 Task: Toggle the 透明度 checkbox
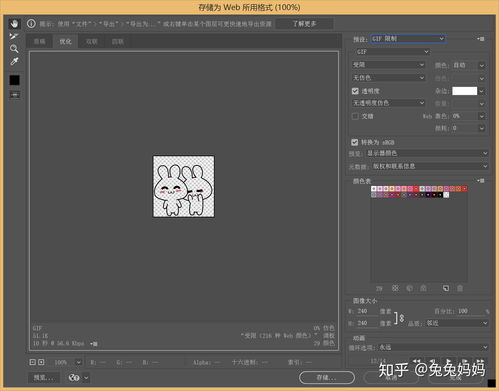355,91
